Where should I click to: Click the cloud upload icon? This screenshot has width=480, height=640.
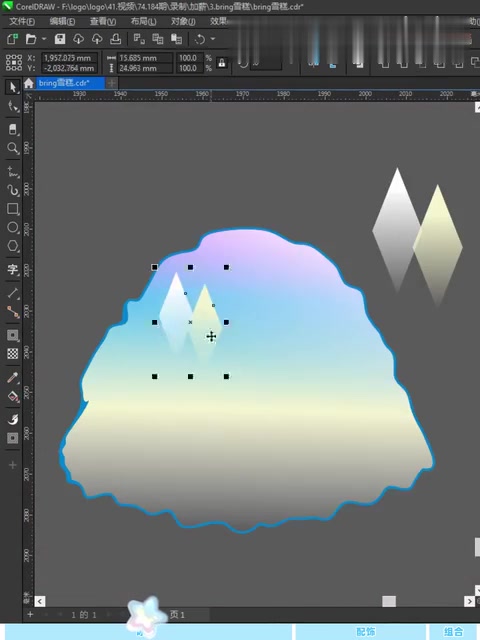click(97, 39)
